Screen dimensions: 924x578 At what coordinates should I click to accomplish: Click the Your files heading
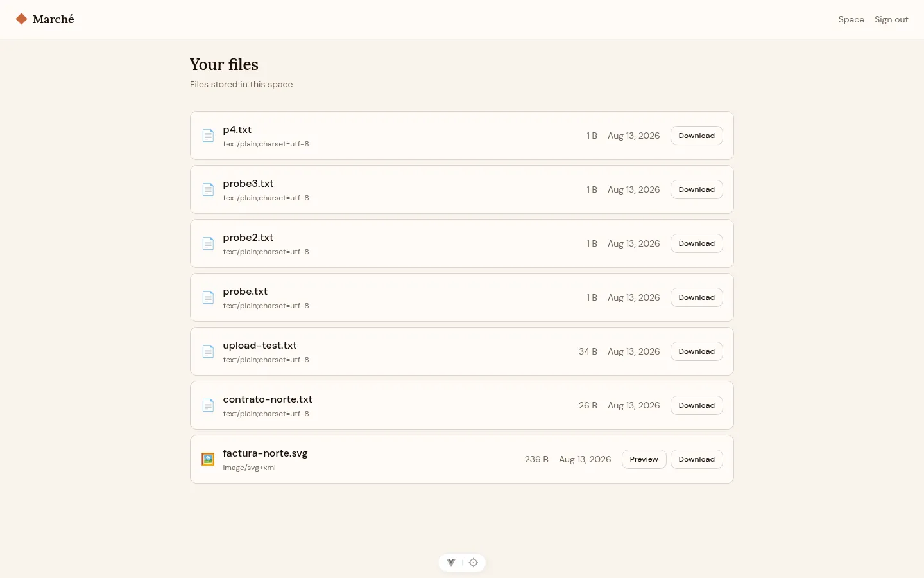pyautogui.click(x=224, y=64)
